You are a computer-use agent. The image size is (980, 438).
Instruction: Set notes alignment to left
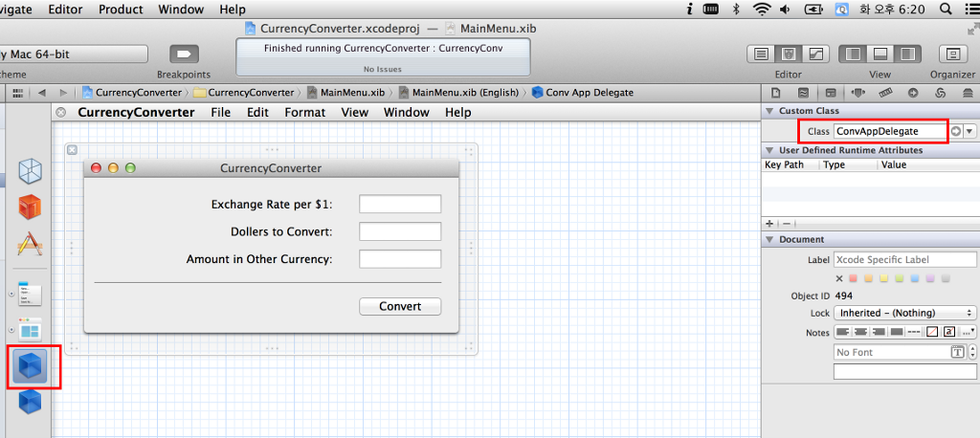pyautogui.click(x=843, y=332)
